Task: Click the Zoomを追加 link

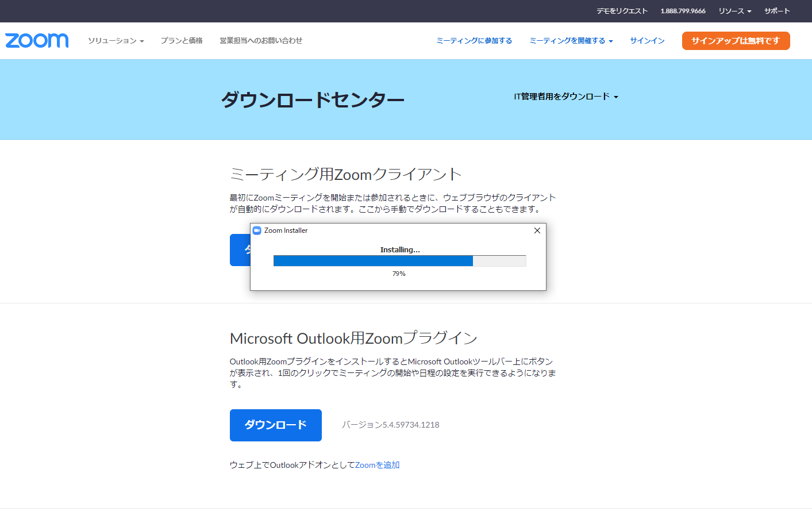Action: coord(378,465)
